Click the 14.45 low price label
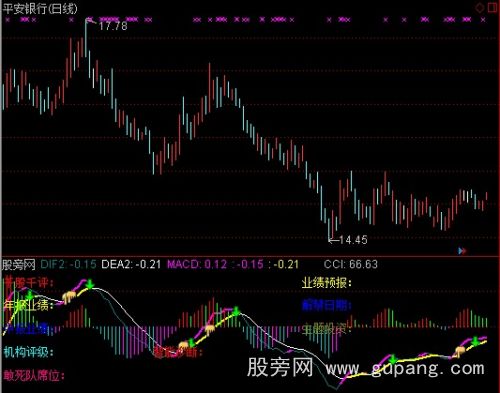This screenshot has width=500, height=393. 353,240
